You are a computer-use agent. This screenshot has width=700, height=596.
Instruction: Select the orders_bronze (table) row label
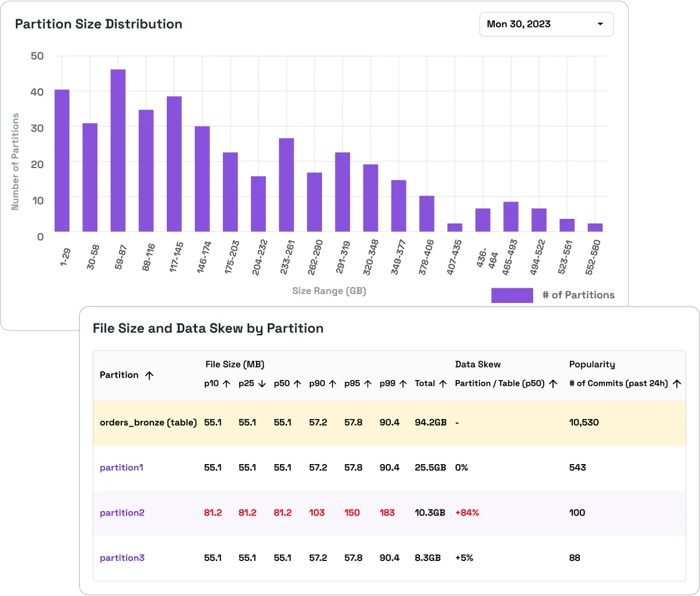[148, 423]
